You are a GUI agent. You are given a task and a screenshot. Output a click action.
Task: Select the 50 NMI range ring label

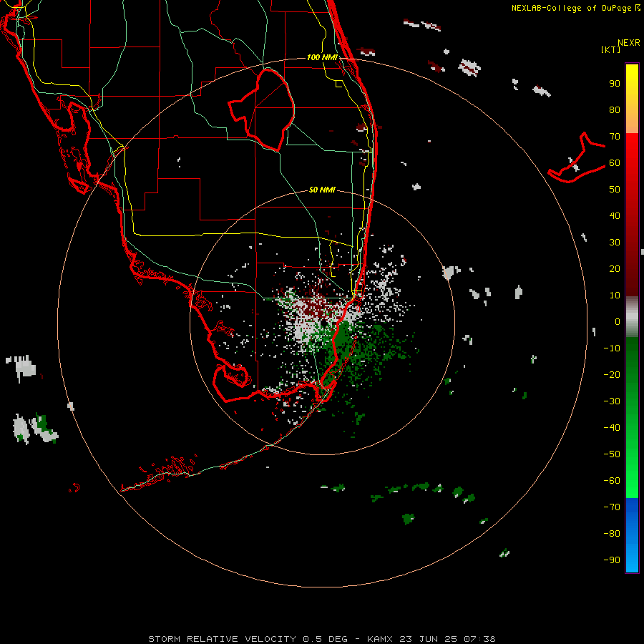coord(322,190)
